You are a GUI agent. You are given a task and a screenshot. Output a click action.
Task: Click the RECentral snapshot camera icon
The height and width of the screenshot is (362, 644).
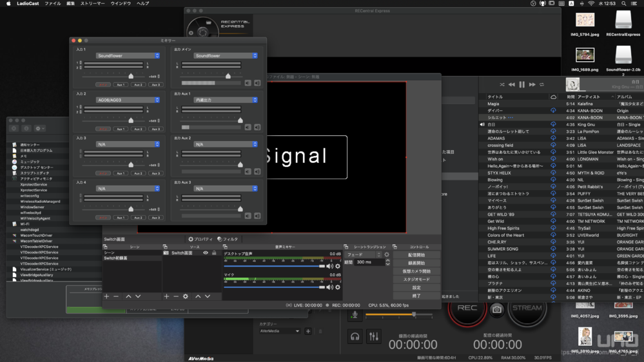click(496, 309)
